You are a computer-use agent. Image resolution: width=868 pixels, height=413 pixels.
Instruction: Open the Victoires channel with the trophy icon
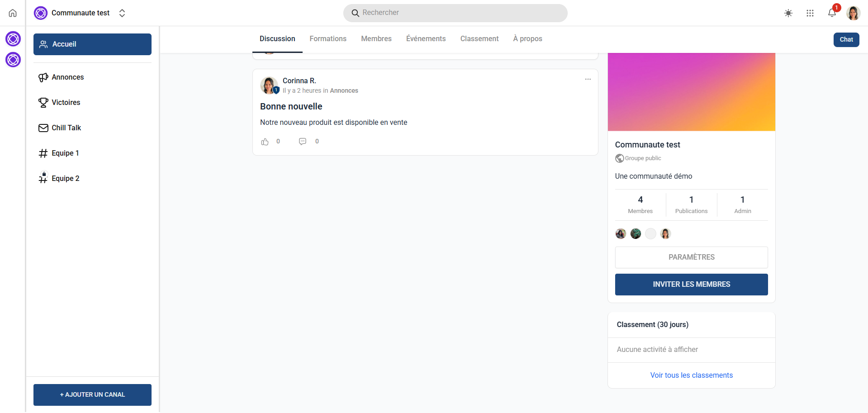click(66, 103)
